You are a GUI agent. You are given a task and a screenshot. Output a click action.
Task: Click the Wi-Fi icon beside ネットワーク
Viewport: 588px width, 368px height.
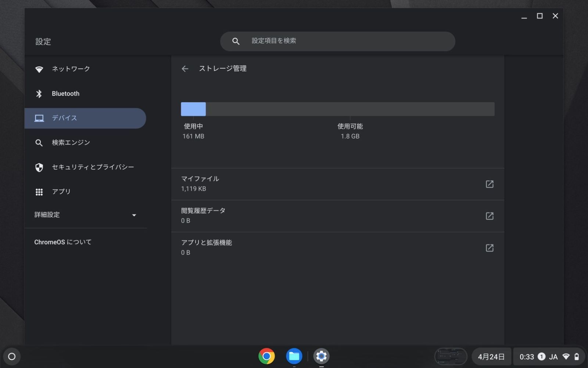[39, 69]
